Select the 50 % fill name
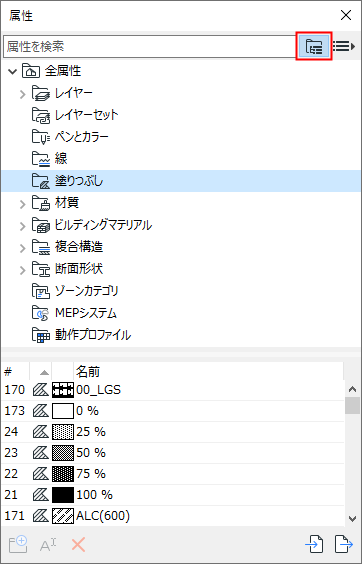 (91, 453)
